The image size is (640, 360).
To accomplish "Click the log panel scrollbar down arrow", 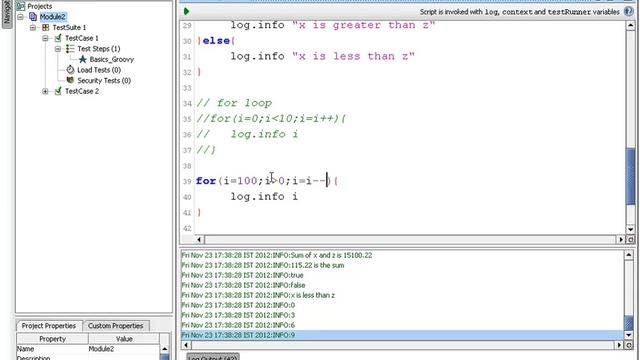I will (x=629, y=335).
